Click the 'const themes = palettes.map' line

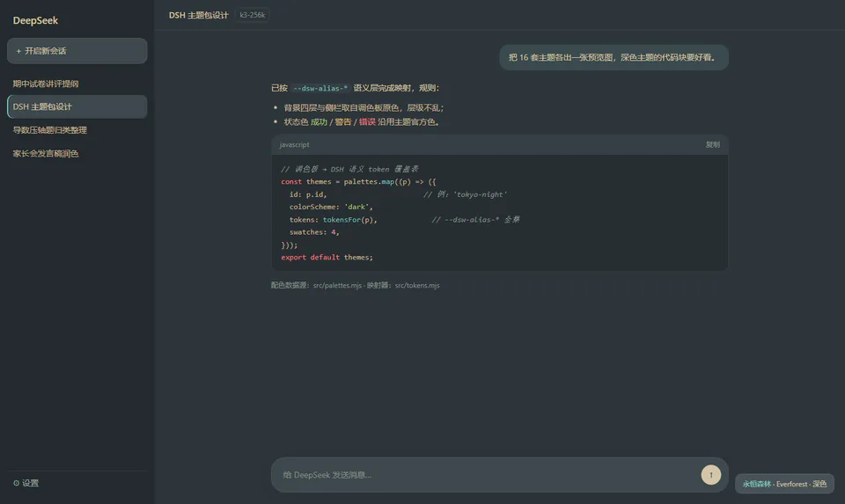(x=358, y=181)
